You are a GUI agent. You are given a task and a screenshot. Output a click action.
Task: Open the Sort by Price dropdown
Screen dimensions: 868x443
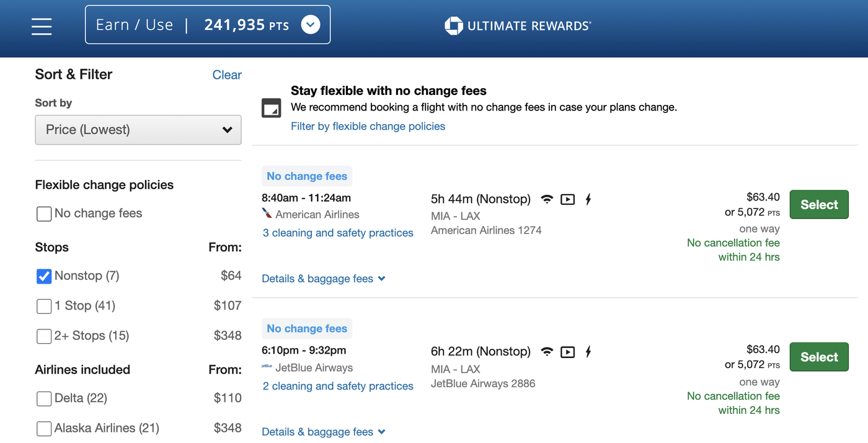[138, 130]
